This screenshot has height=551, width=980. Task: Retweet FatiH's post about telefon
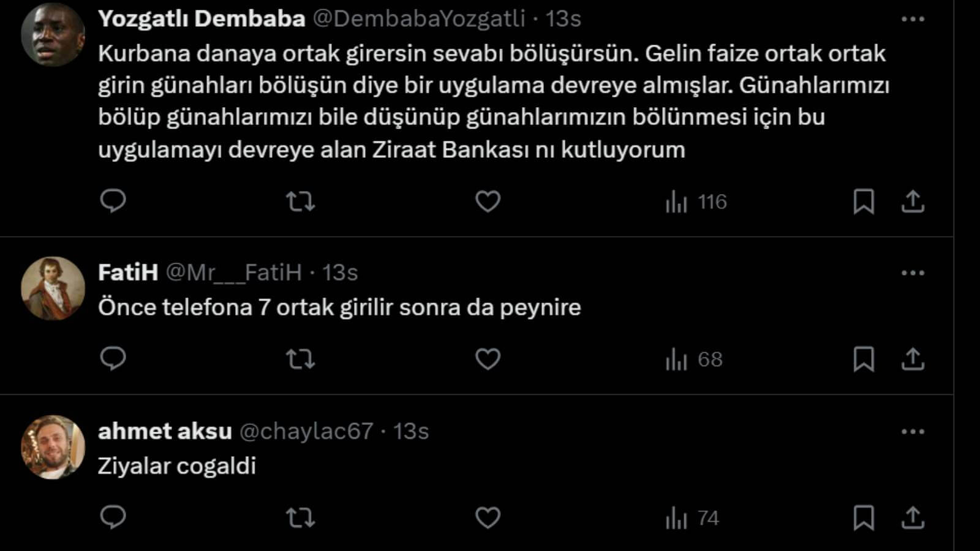[300, 359]
